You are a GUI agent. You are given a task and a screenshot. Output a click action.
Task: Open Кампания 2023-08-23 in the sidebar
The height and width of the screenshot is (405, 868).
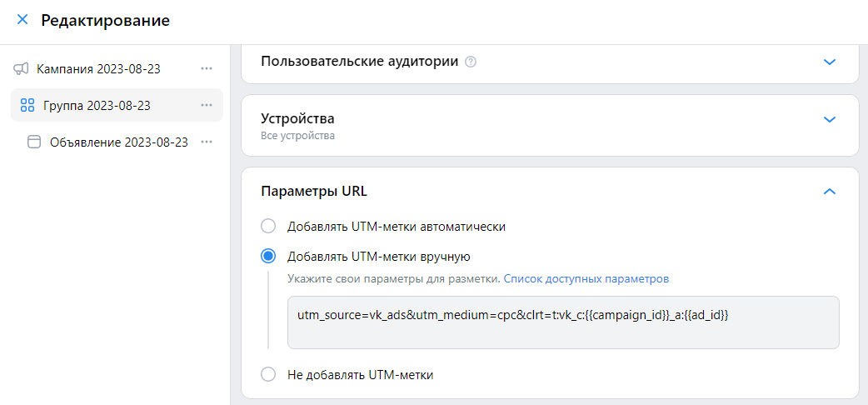98,68
